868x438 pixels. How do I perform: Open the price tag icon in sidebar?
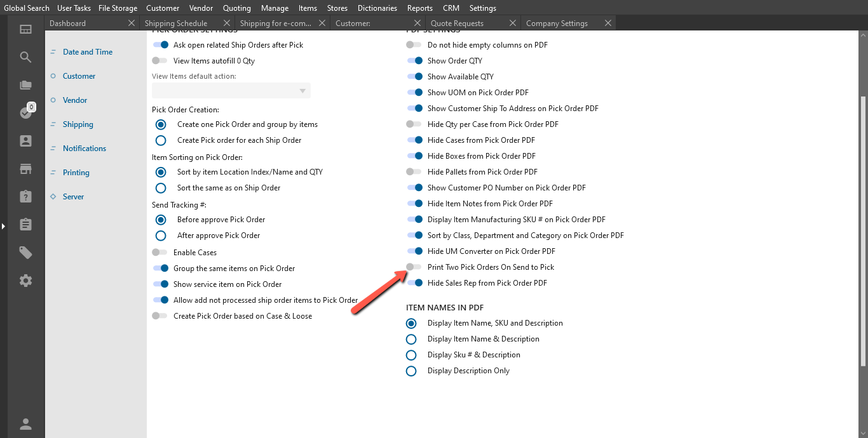click(x=25, y=253)
